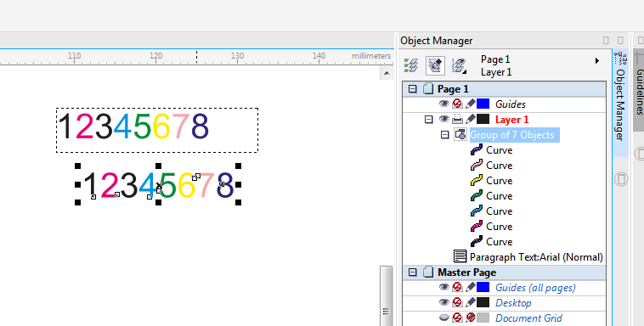Hide Layer 1 using its eye icon
The image size is (644, 326).
tap(444, 119)
